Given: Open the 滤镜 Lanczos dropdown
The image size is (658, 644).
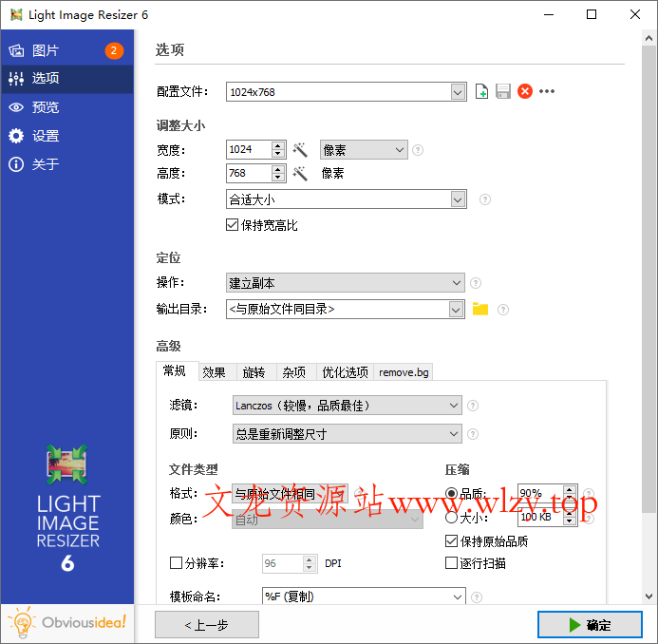Looking at the screenshot, I should click(x=348, y=406).
